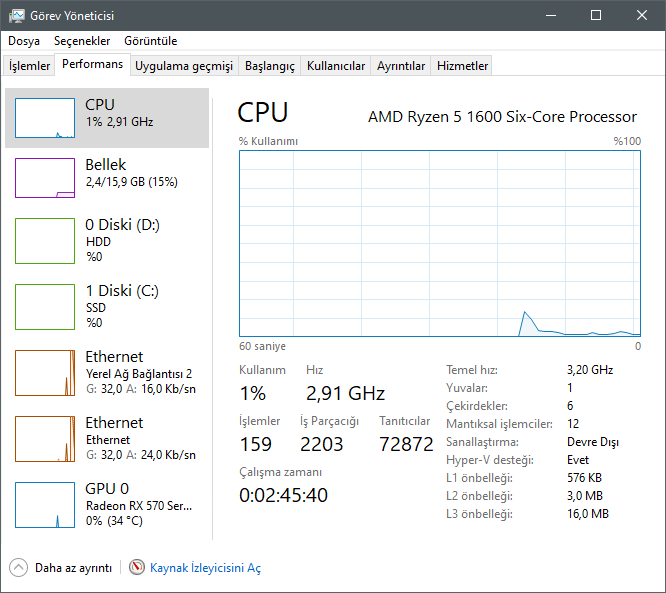Open the Görüntüle menu

click(151, 41)
